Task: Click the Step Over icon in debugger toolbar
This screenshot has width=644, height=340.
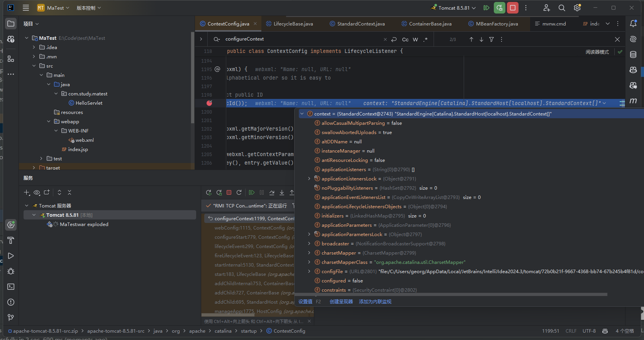Action: coord(272,192)
